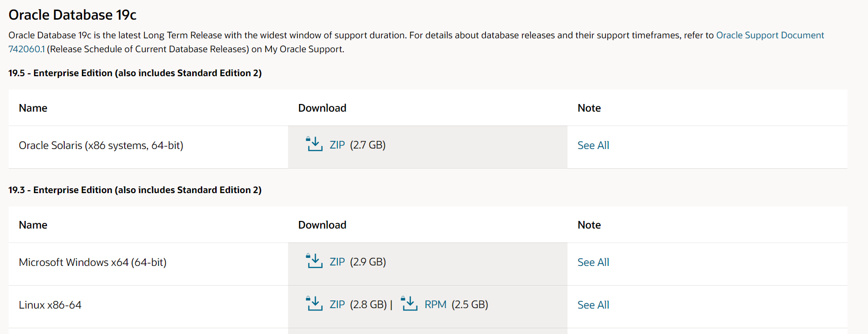Screen dimensions: 868x334
Task: Open See All for Linux x86-64 row
Action: click(x=593, y=305)
